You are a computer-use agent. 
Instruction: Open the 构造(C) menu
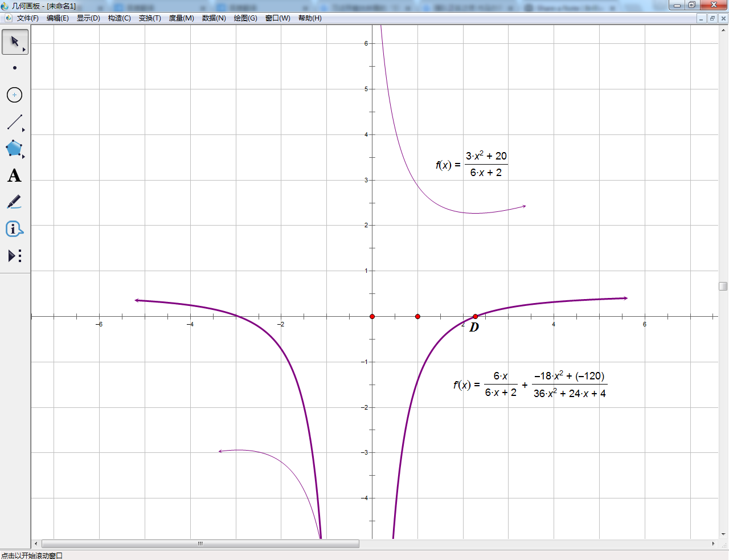pos(119,18)
